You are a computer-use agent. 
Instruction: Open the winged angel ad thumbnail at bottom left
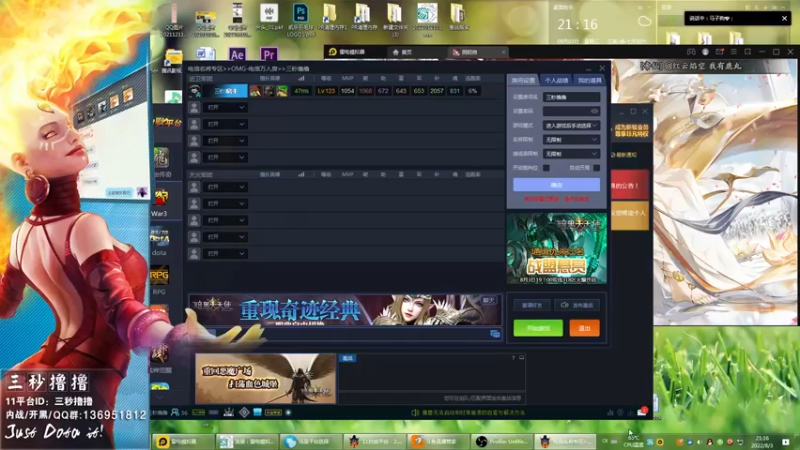[x=265, y=379]
